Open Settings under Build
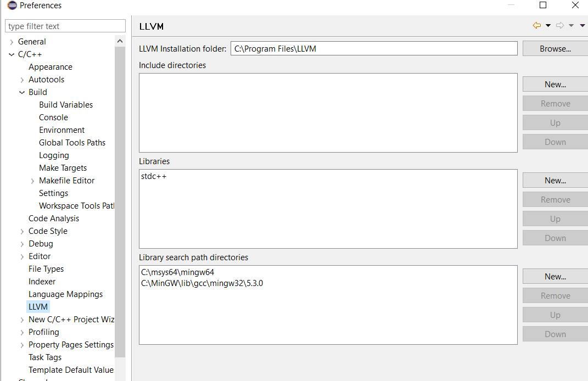 click(x=53, y=193)
